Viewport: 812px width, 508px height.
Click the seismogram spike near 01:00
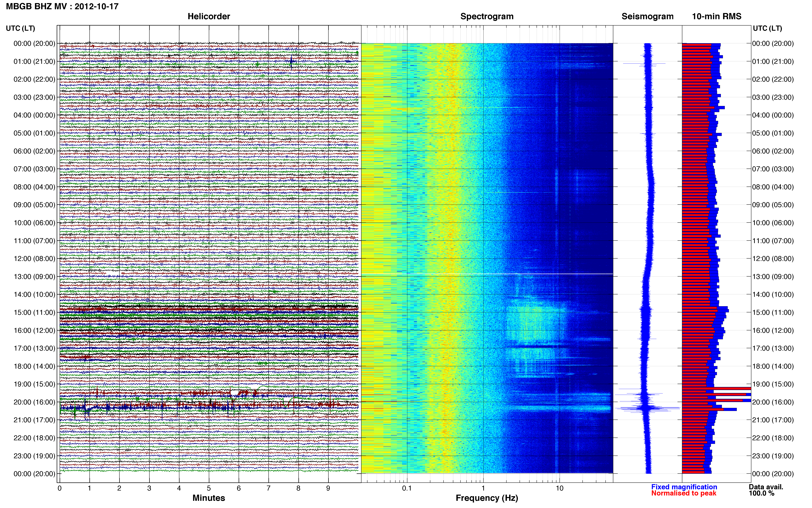pyautogui.click(x=644, y=63)
